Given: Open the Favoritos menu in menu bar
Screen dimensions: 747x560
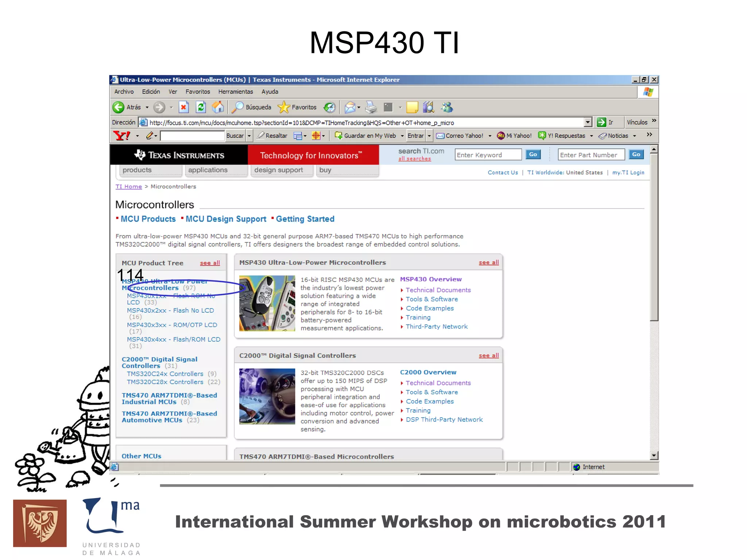Looking at the screenshot, I should point(197,92).
